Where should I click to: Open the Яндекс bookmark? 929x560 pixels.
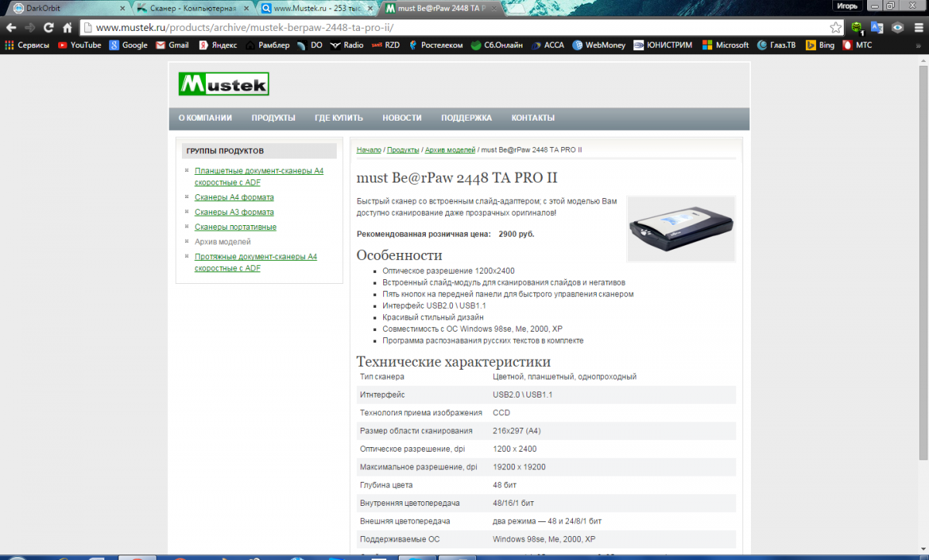click(x=218, y=45)
